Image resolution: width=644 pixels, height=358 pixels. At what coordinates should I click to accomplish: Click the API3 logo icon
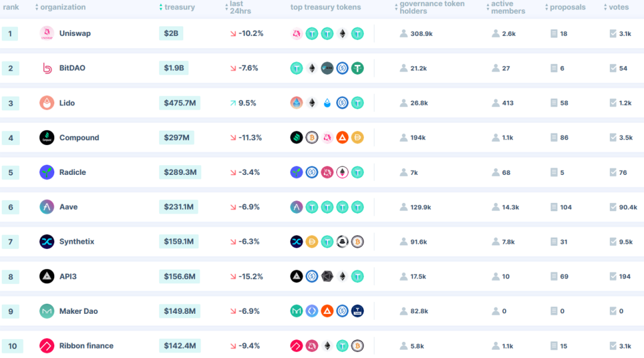pyautogui.click(x=47, y=276)
